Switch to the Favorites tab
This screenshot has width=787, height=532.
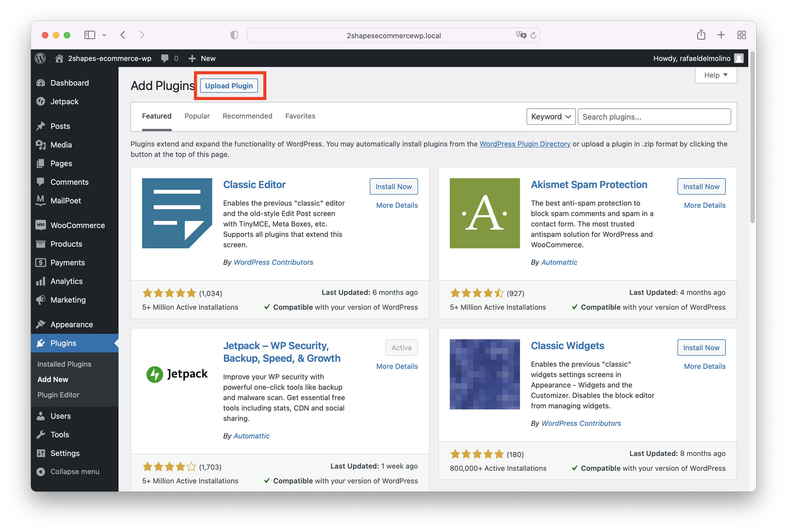[300, 116]
